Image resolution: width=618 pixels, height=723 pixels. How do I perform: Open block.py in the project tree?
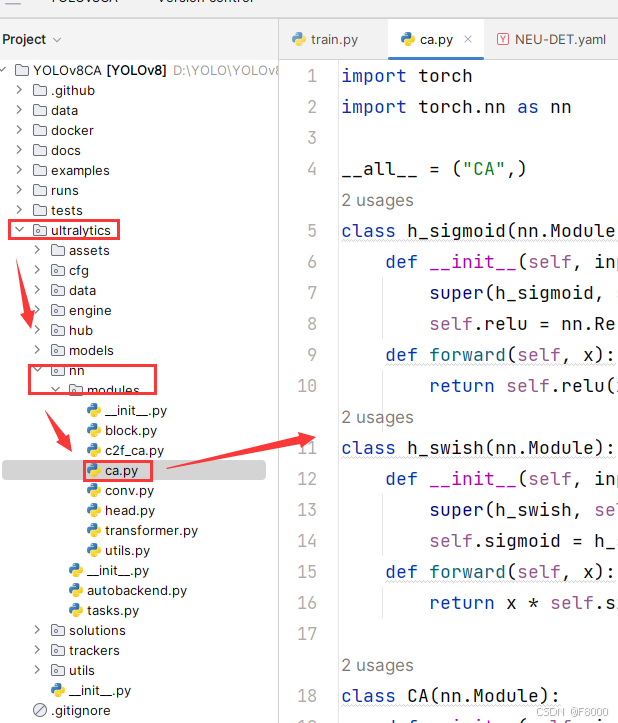[x=131, y=430]
